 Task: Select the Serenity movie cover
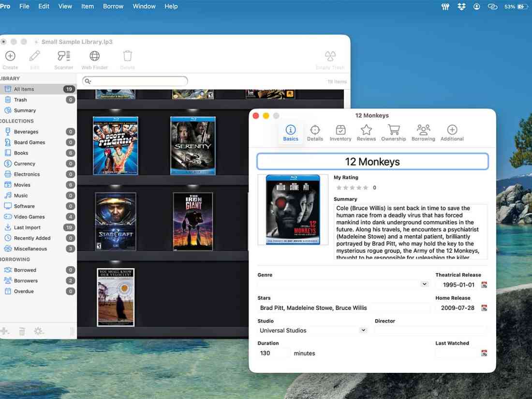click(x=192, y=145)
